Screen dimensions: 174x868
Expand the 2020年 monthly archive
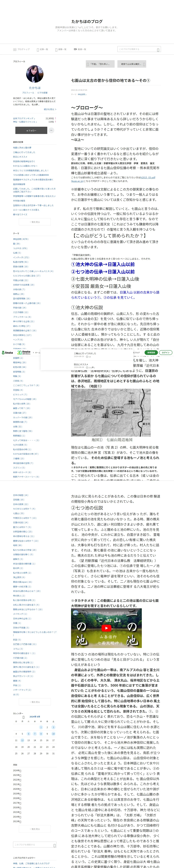(x=17, y=789)
